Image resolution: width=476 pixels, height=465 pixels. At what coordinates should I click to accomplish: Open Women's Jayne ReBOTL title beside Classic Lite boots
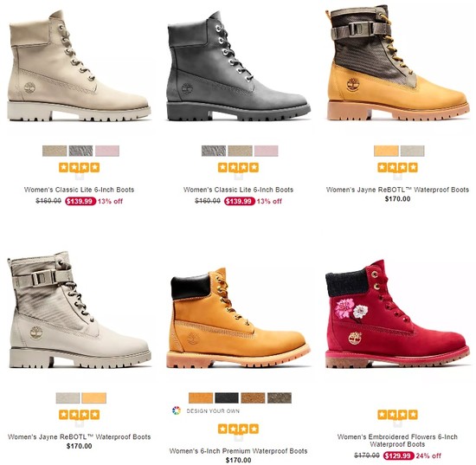coord(397,190)
